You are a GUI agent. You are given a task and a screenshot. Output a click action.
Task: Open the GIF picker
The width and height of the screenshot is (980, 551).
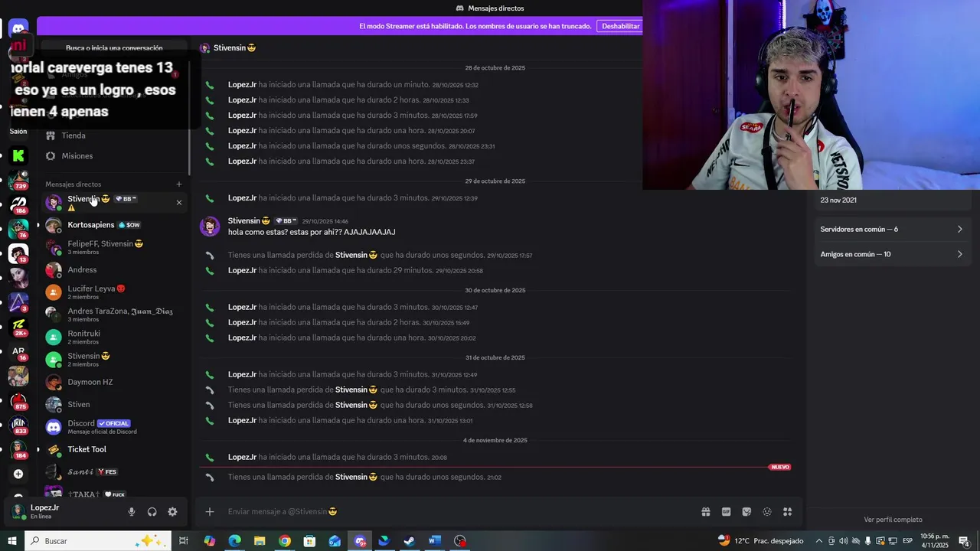pyautogui.click(x=726, y=512)
